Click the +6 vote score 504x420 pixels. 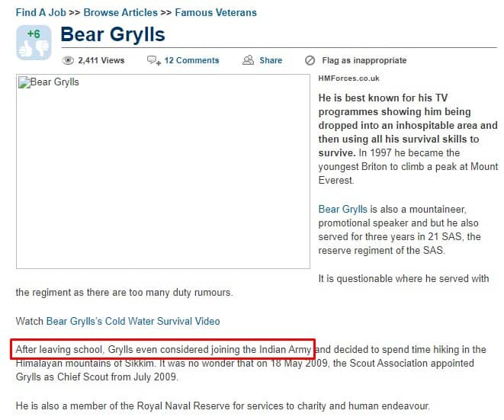tap(34, 34)
